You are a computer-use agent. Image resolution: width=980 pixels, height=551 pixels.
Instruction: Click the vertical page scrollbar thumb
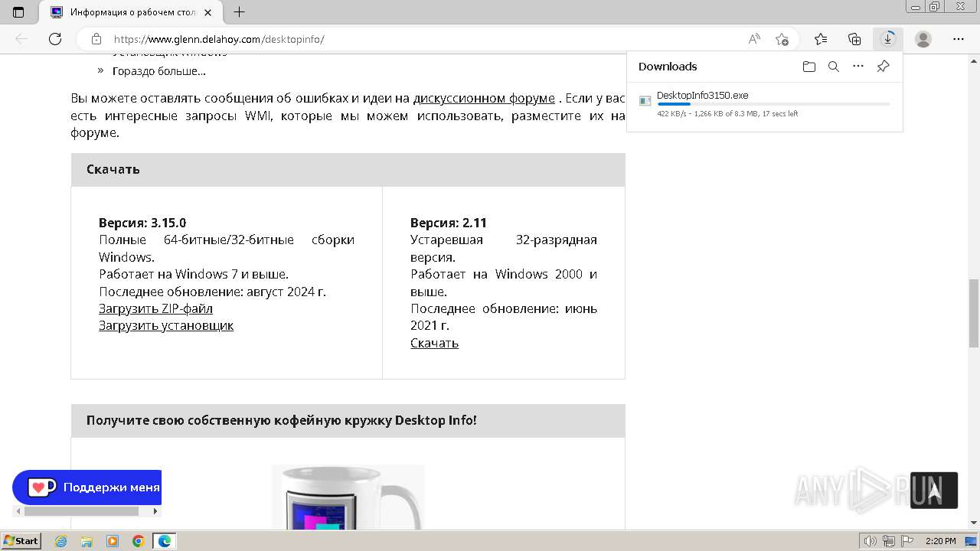tap(974, 312)
